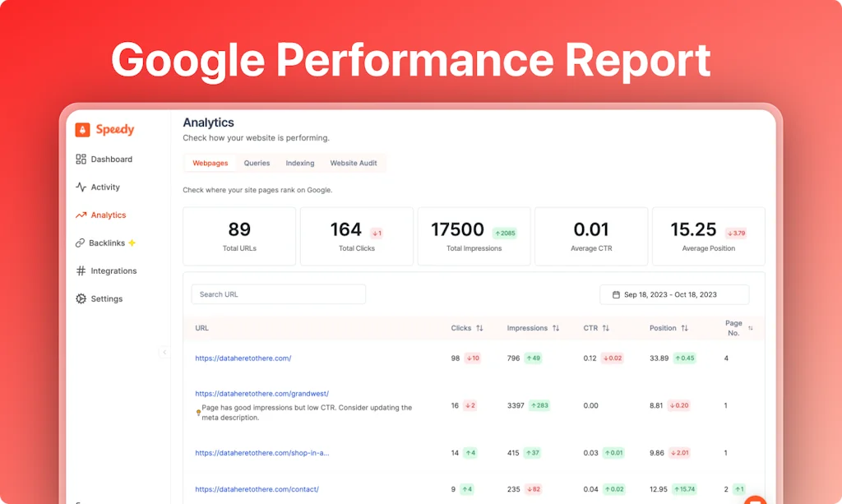This screenshot has width=842, height=504.
Task: Open Integrations hash icon in sidebar
Action: [x=81, y=270]
